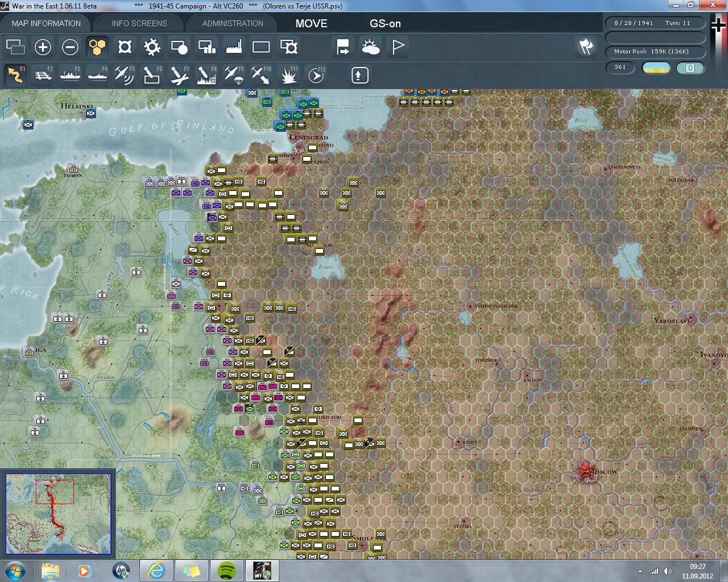The height and width of the screenshot is (582, 728).
Task: Toggle the hex grid display
Action: coord(97,47)
